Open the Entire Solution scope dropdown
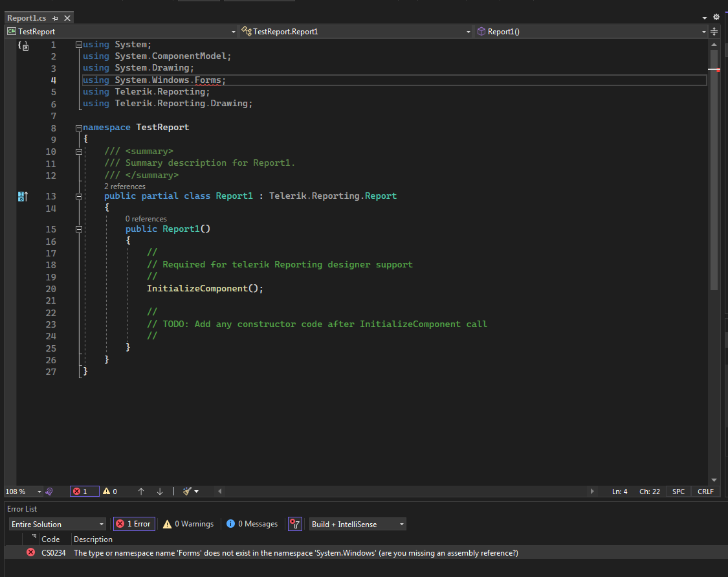This screenshot has width=728, height=577. coord(58,524)
